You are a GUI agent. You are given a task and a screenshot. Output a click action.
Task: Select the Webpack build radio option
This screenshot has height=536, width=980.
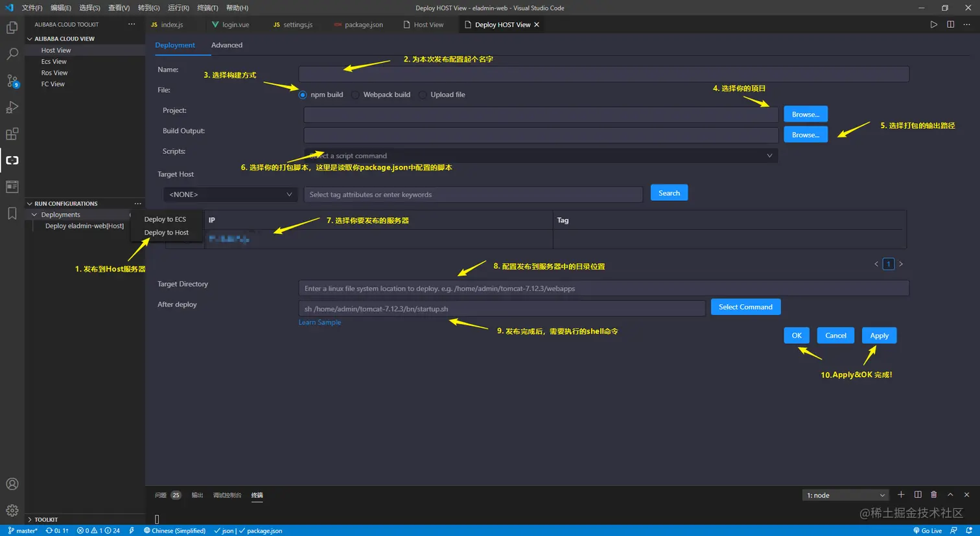coord(355,95)
